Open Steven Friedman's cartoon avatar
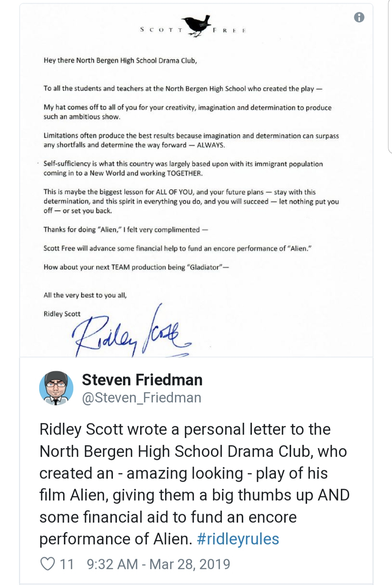 click(56, 388)
